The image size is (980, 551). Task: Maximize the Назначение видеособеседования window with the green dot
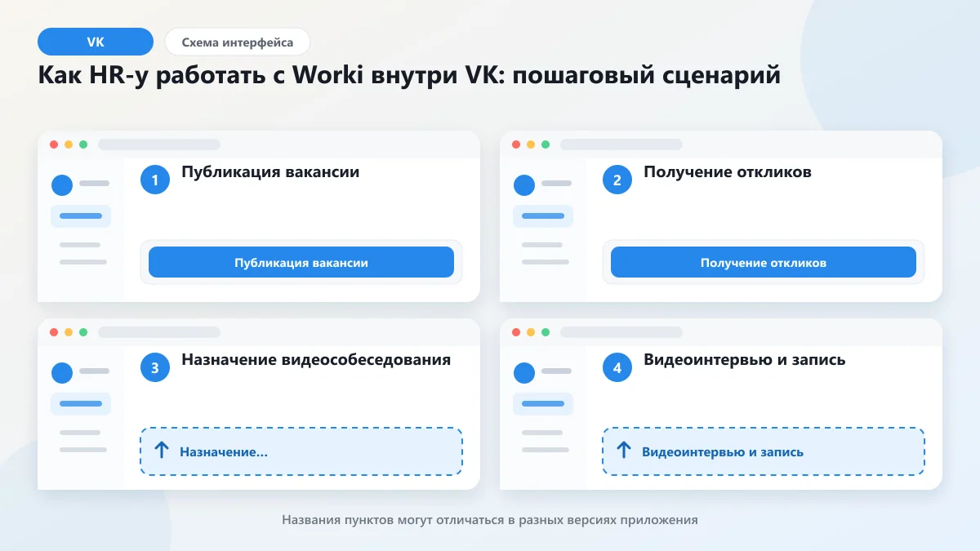point(83,332)
